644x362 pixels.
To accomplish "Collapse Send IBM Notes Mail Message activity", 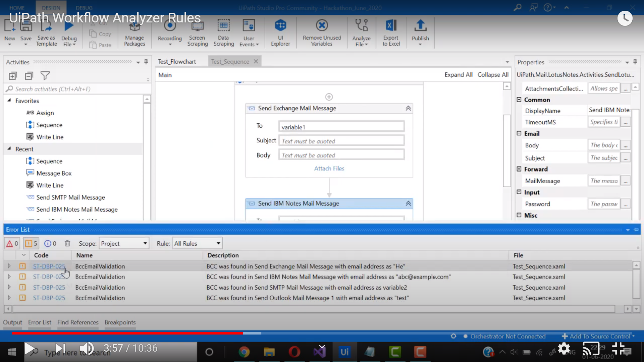I will click(408, 203).
